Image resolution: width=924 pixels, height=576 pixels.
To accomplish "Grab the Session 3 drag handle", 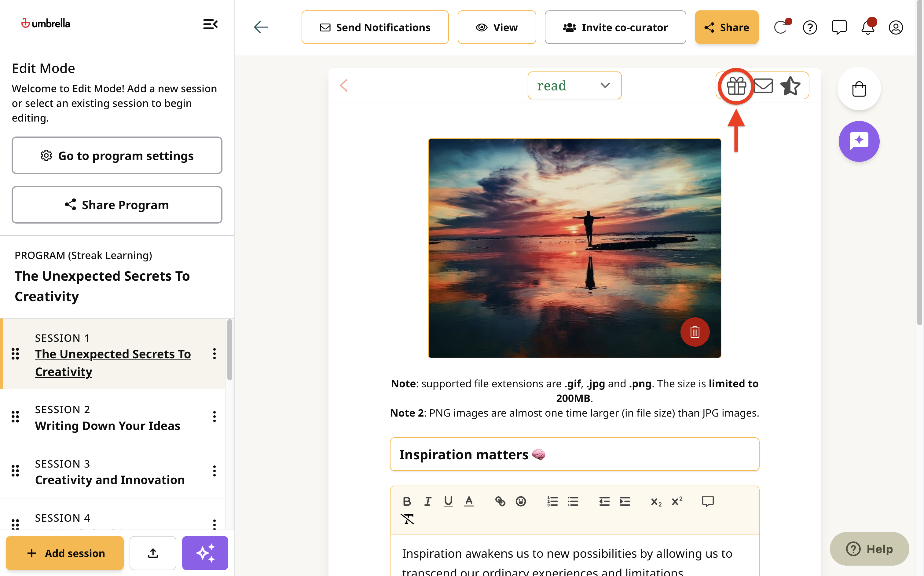I will [x=15, y=471].
